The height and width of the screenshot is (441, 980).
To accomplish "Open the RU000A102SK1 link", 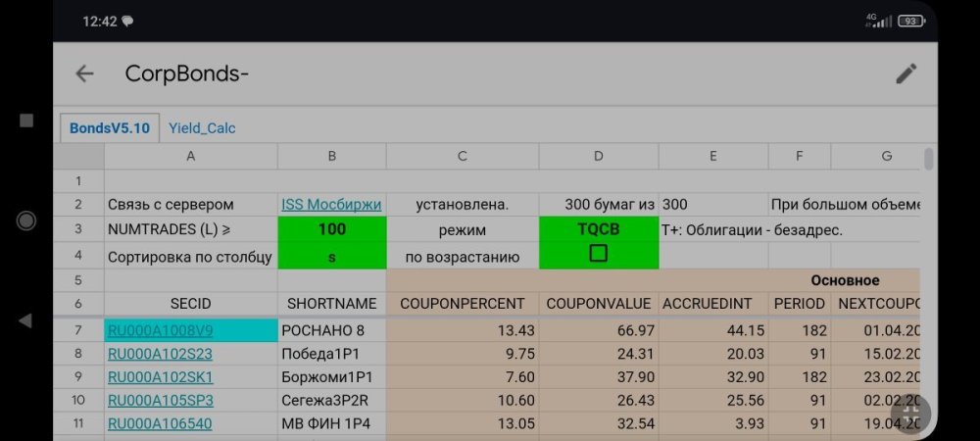I will pyautogui.click(x=160, y=377).
